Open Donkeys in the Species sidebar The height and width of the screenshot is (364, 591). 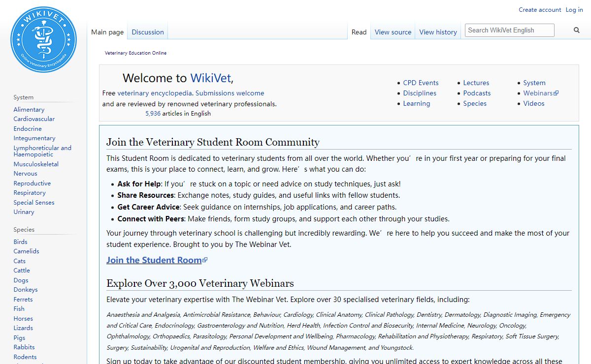pyautogui.click(x=26, y=290)
